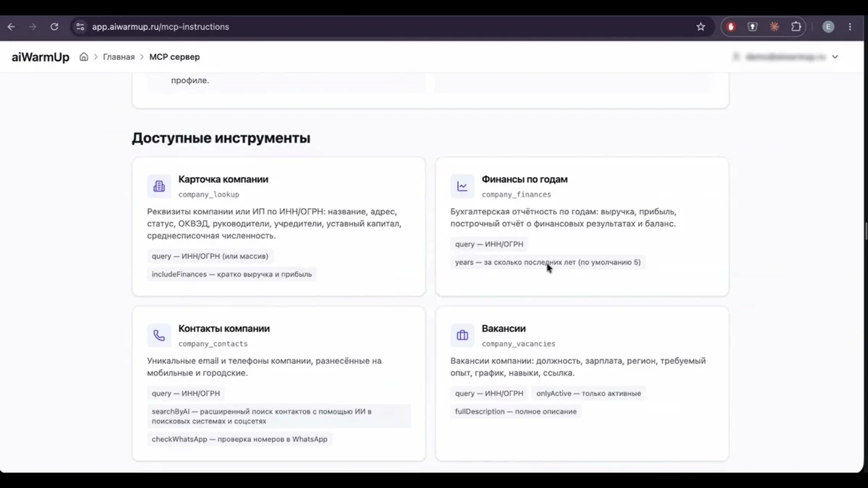Open the browser profile avatar E
Screen dimensions: 868x488
click(x=828, y=27)
